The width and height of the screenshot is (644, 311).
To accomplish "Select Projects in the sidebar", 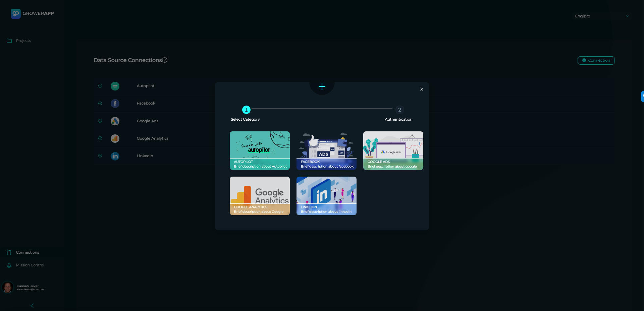I will [23, 41].
